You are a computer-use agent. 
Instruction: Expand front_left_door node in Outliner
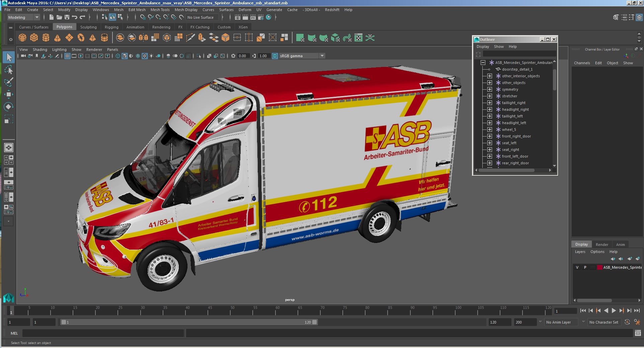click(490, 156)
